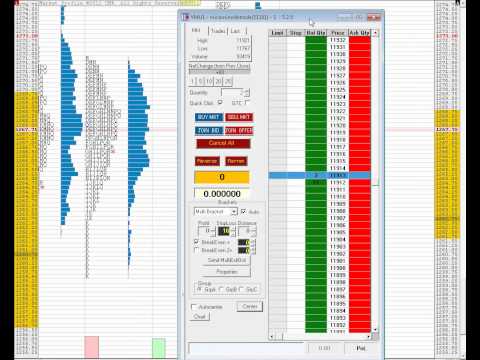Click the JOIN BID button

[209, 130]
